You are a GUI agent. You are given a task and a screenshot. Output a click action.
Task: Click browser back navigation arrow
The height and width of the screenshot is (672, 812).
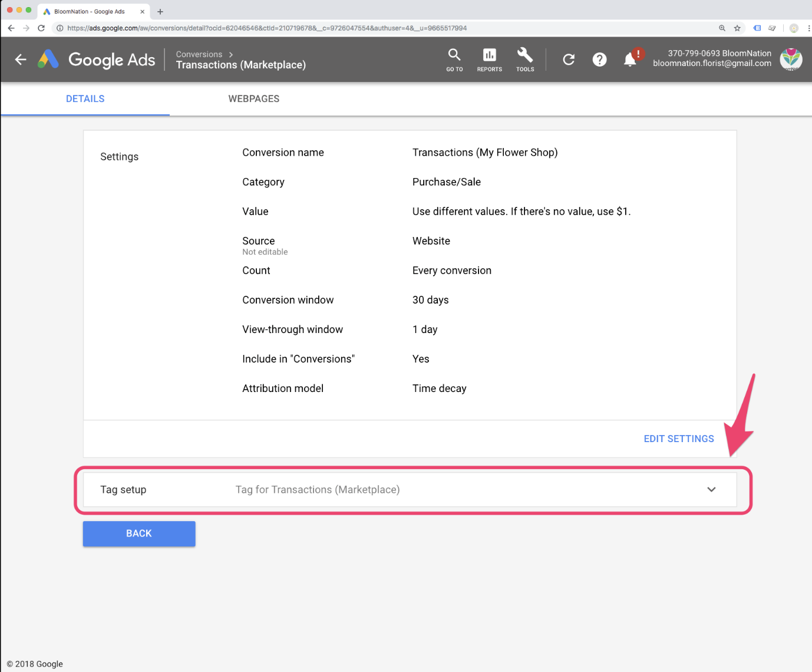[x=11, y=28]
